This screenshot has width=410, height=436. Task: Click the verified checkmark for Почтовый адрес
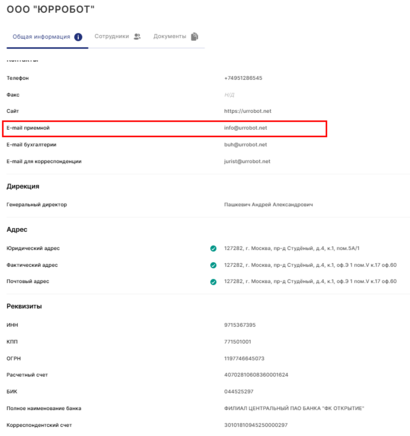213,282
